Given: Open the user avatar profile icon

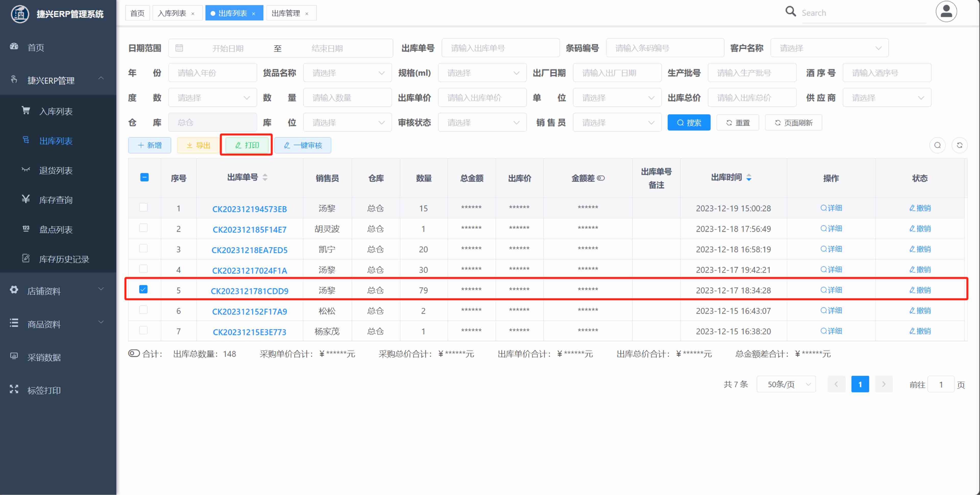Looking at the screenshot, I should [946, 11].
